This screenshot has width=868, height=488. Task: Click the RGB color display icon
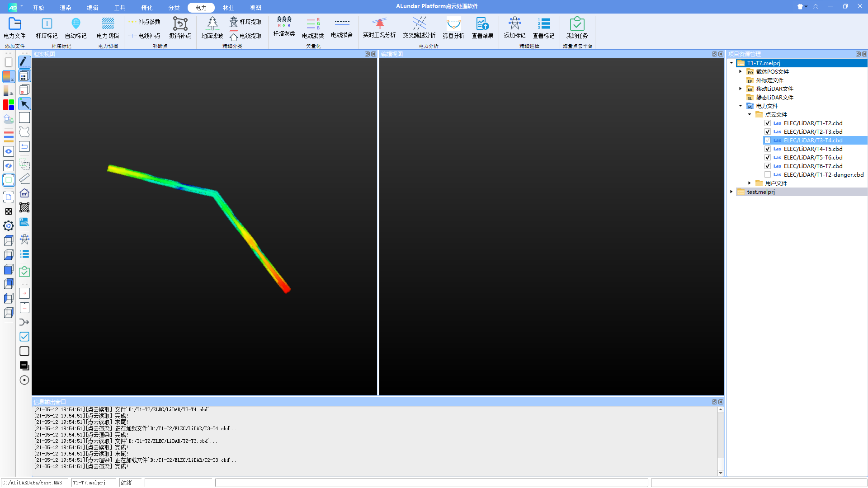(x=9, y=105)
